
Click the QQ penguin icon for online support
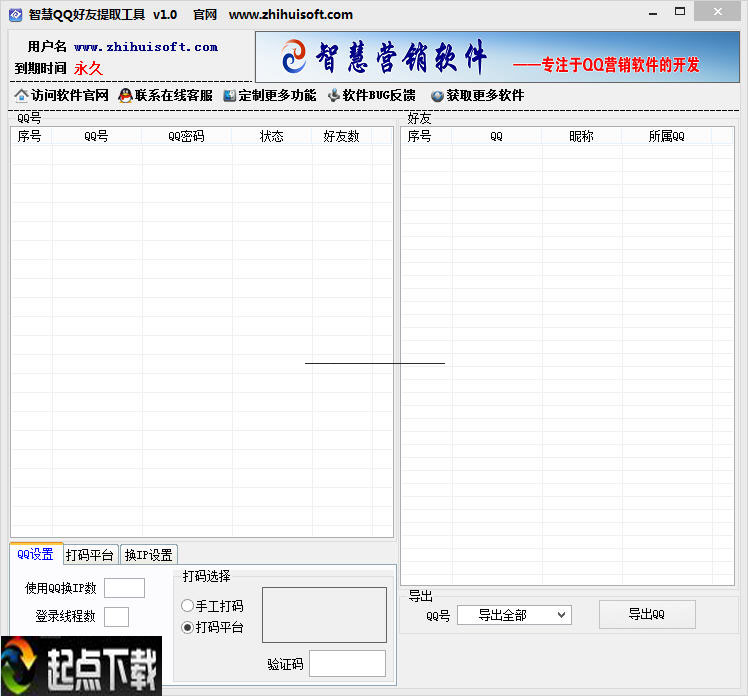pos(125,96)
